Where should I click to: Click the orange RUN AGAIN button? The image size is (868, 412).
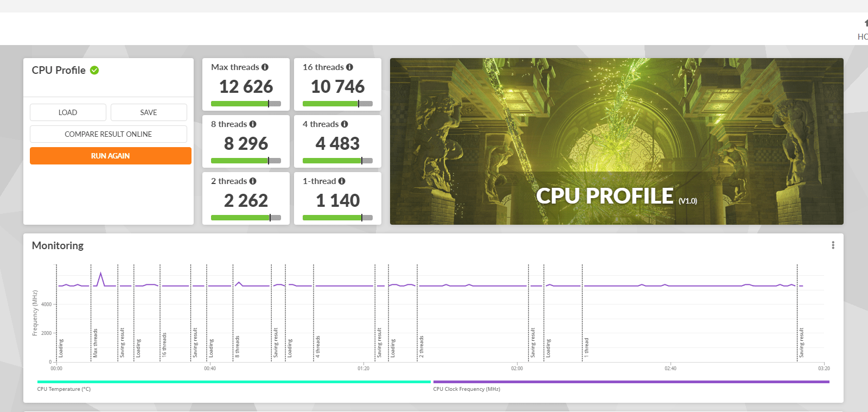pyautogui.click(x=111, y=156)
